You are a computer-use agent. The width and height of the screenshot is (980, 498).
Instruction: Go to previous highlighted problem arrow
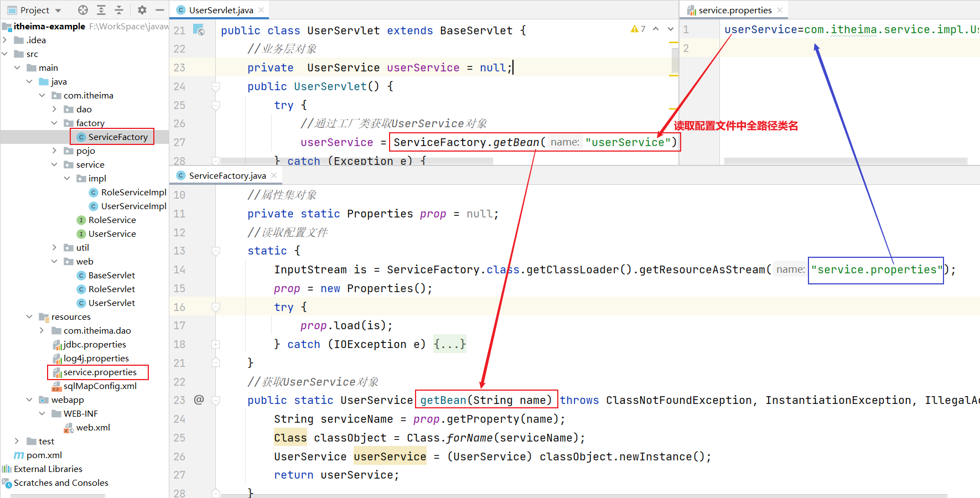656,29
